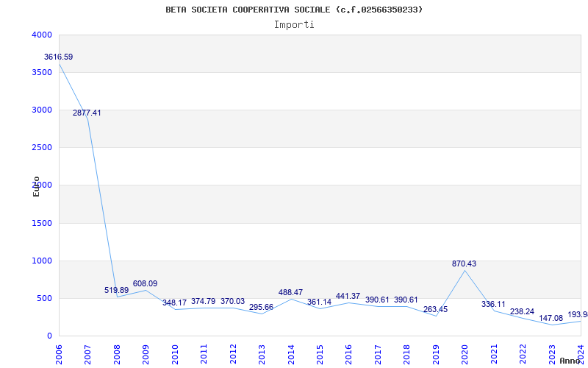Select the 2021 year label
Viewport: 588px width, 368px height.
[x=494, y=354]
